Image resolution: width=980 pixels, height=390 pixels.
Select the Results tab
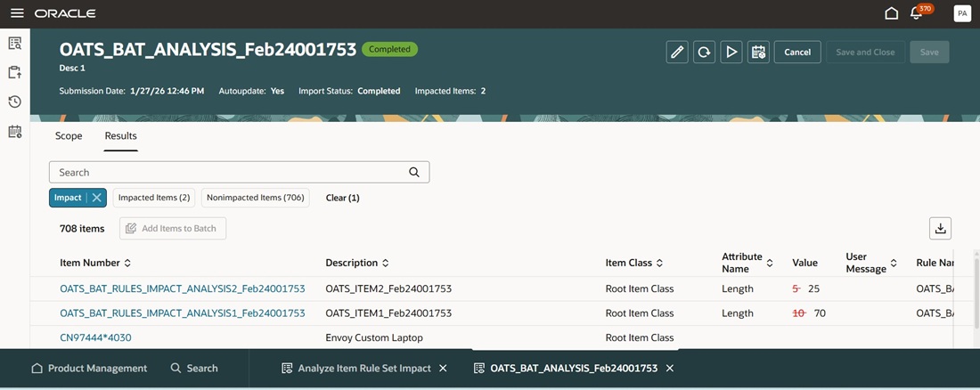point(120,135)
